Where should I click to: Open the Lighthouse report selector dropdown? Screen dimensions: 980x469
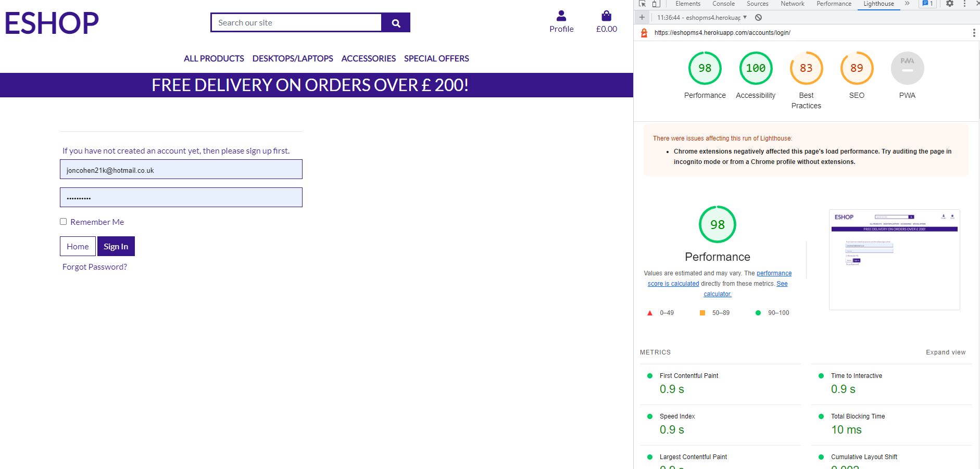pyautogui.click(x=745, y=17)
